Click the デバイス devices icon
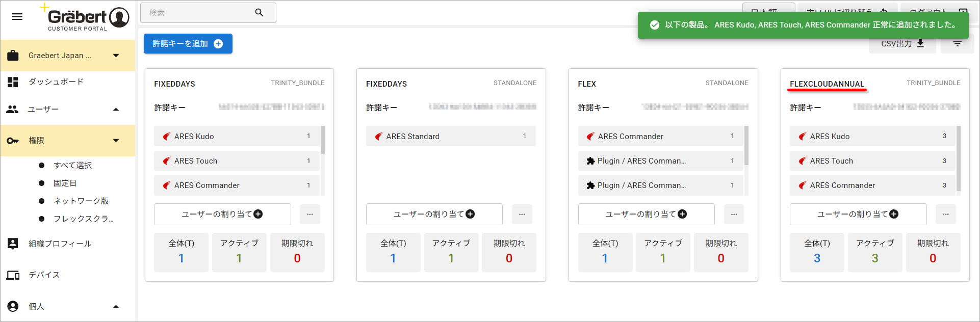The width and height of the screenshot is (980, 322). 13,275
